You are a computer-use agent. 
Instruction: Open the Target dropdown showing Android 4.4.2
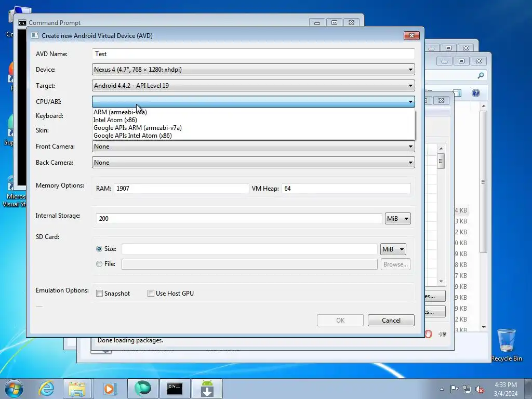click(253, 86)
